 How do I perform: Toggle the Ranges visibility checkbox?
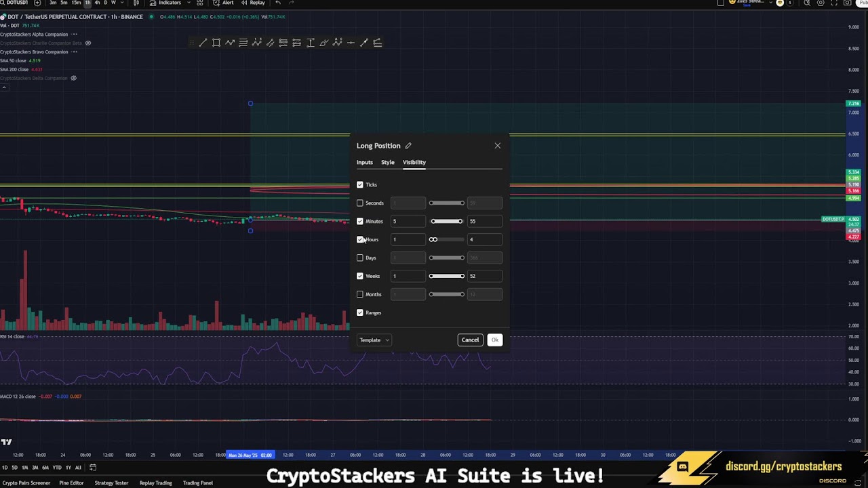tap(360, 312)
